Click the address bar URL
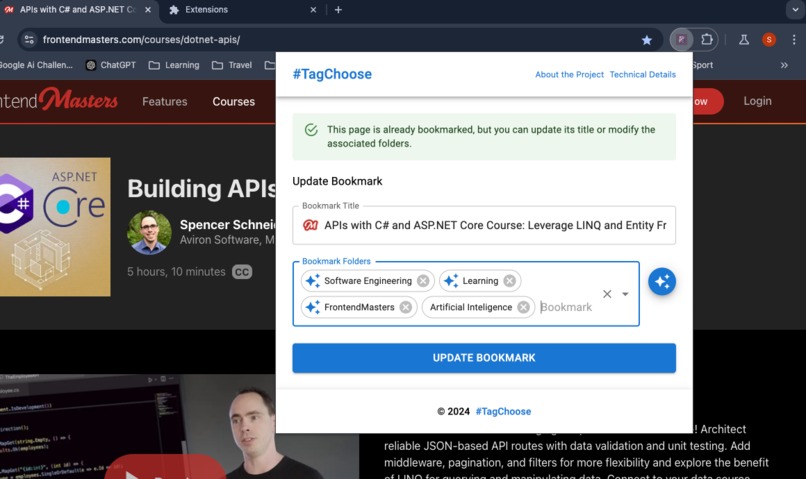 tap(141, 40)
